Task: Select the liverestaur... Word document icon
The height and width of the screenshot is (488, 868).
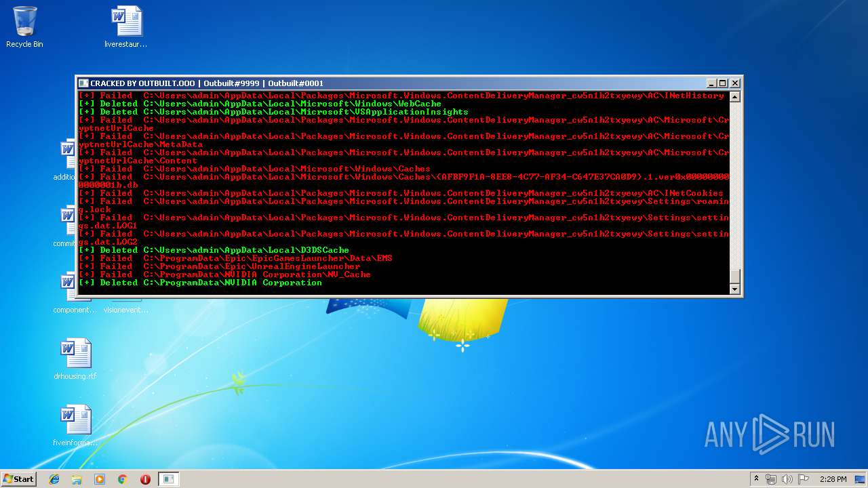Action: coord(126,27)
